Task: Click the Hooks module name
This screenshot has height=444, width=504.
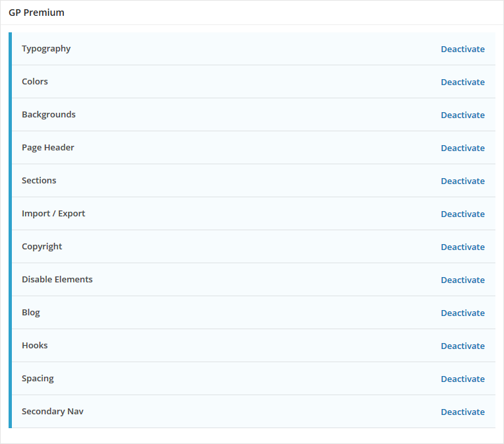Action: 35,346
